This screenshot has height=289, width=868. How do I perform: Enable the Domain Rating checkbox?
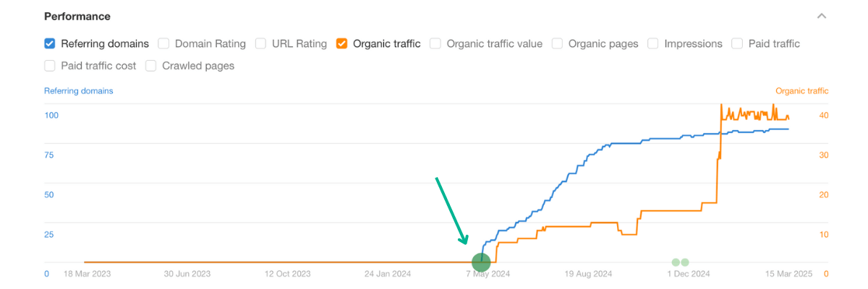163,43
